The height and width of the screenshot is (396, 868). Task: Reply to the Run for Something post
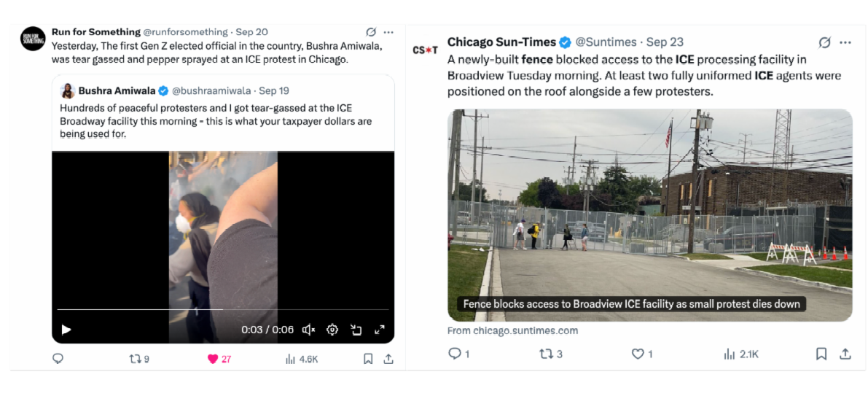[58, 359]
